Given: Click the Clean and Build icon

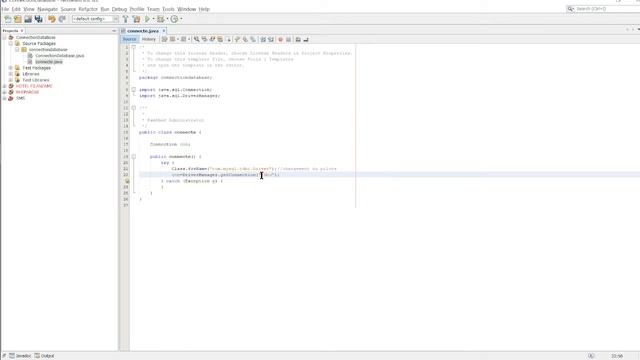Looking at the screenshot, I should pos(136,19).
